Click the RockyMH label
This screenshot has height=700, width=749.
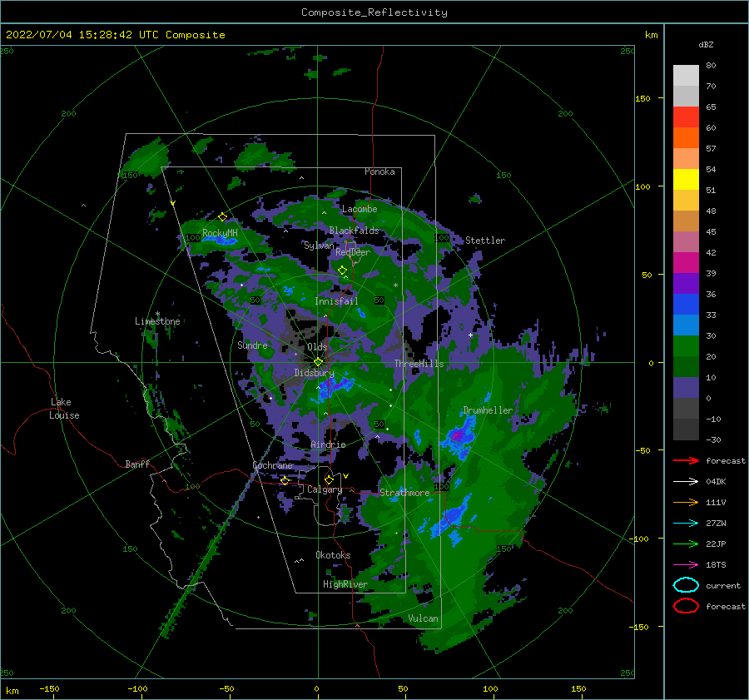pos(220,233)
